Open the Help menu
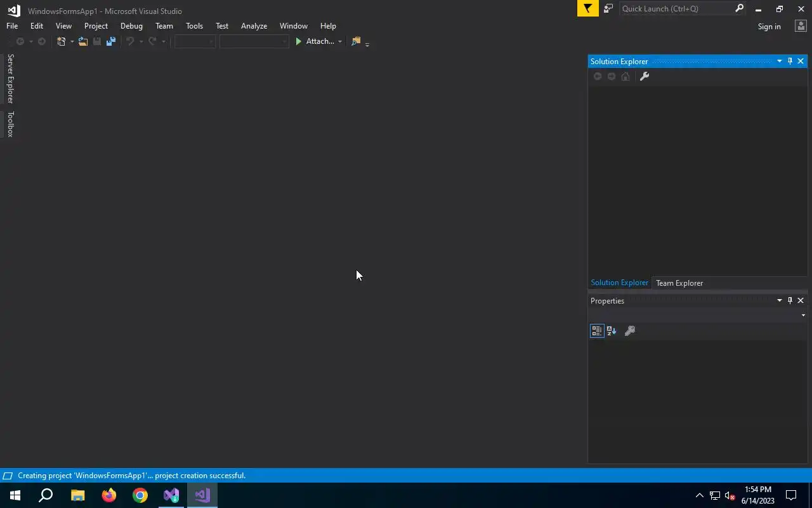The height and width of the screenshot is (508, 812). coord(328,26)
